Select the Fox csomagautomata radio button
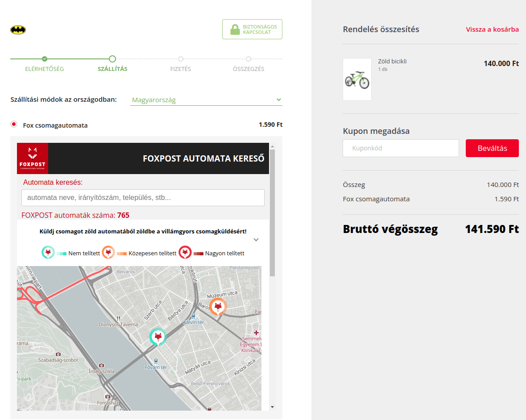 pos(14,125)
